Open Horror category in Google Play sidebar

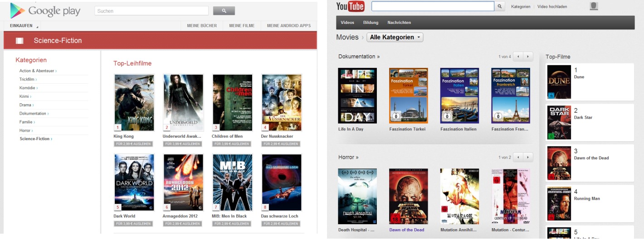pyautogui.click(x=26, y=131)
